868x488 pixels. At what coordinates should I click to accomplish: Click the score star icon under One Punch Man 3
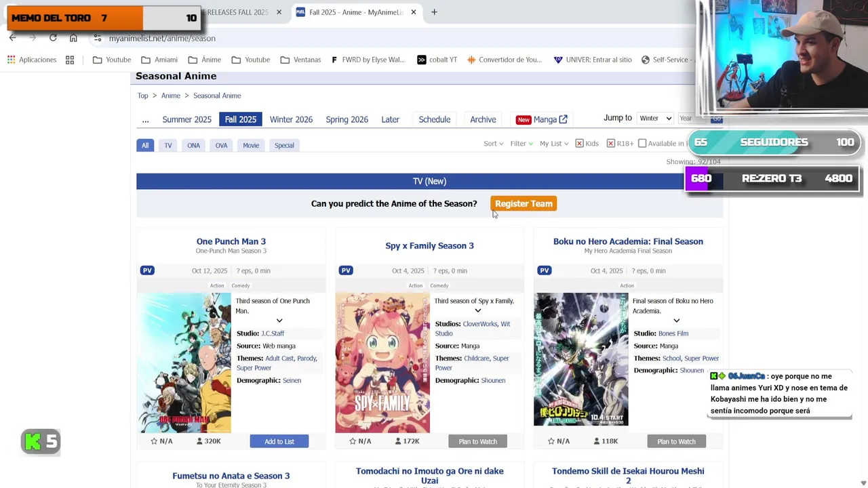pos(154,441)
